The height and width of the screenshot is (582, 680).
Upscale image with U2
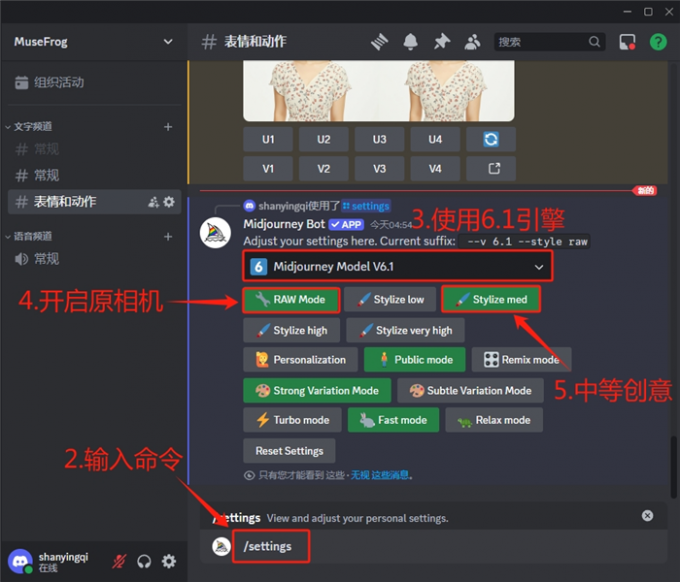[x=324, y=139]
